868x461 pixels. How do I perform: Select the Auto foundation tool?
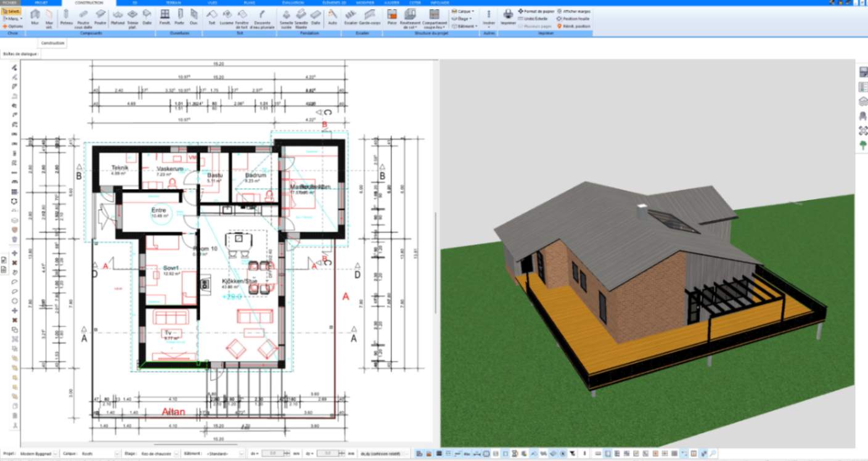pos(332,17)
